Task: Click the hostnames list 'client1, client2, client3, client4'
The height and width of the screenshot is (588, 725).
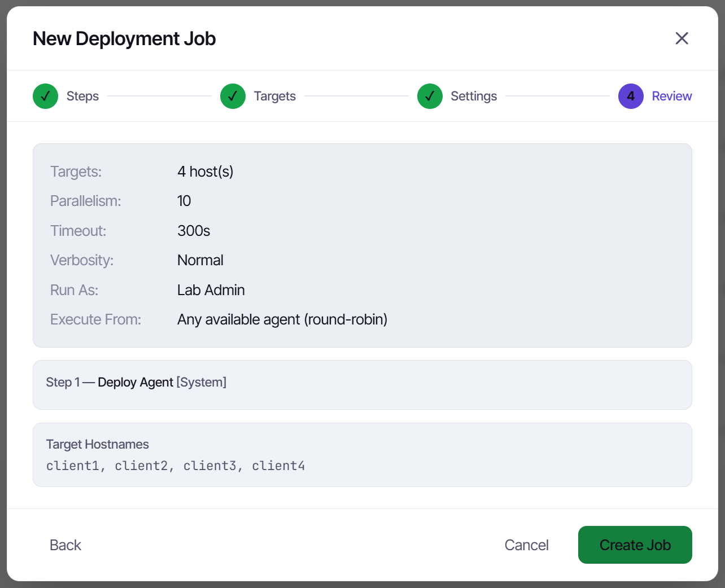Action: click(x=176, y=466)
